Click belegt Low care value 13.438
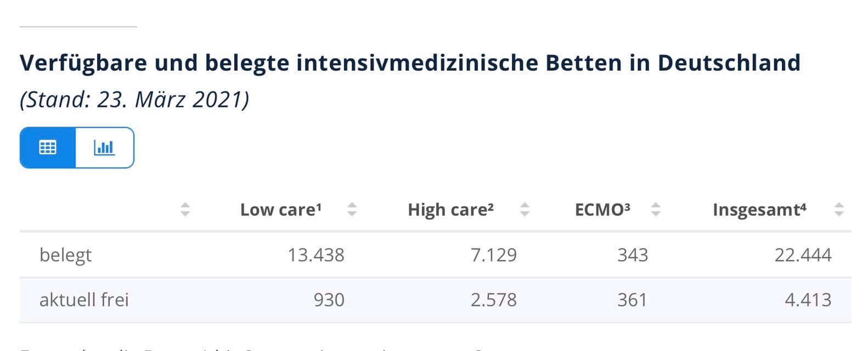 click(316, 255)
